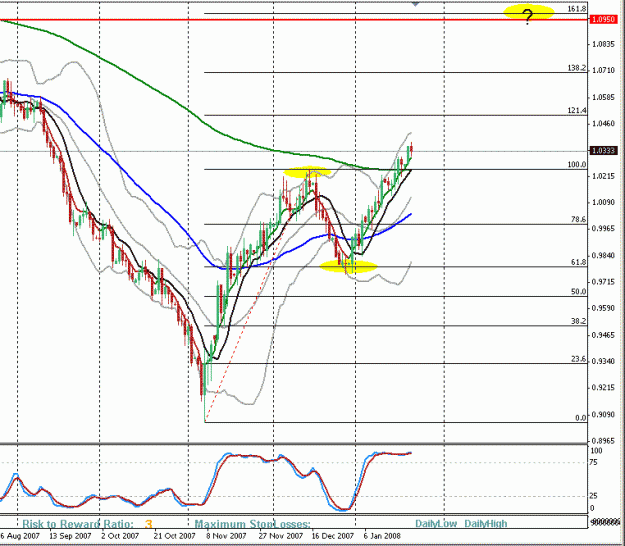Click the 1.0835 price axis value
Screen dimensions: 625x546
click(x=603, y=44)
